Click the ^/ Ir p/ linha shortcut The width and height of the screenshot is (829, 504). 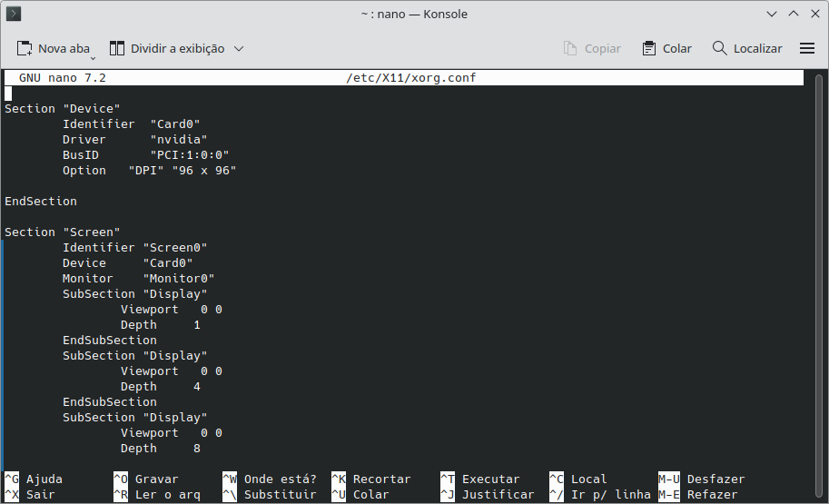coord(600,495)
